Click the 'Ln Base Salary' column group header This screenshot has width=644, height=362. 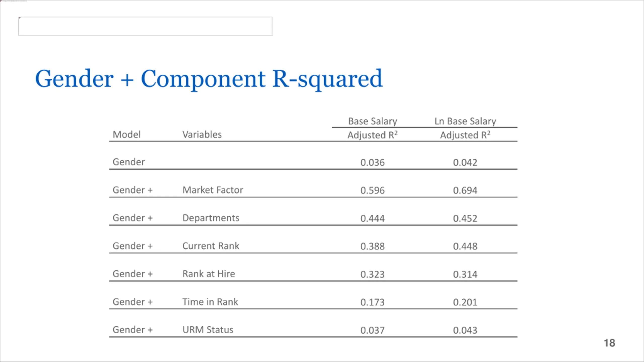(x=465, y=121)
